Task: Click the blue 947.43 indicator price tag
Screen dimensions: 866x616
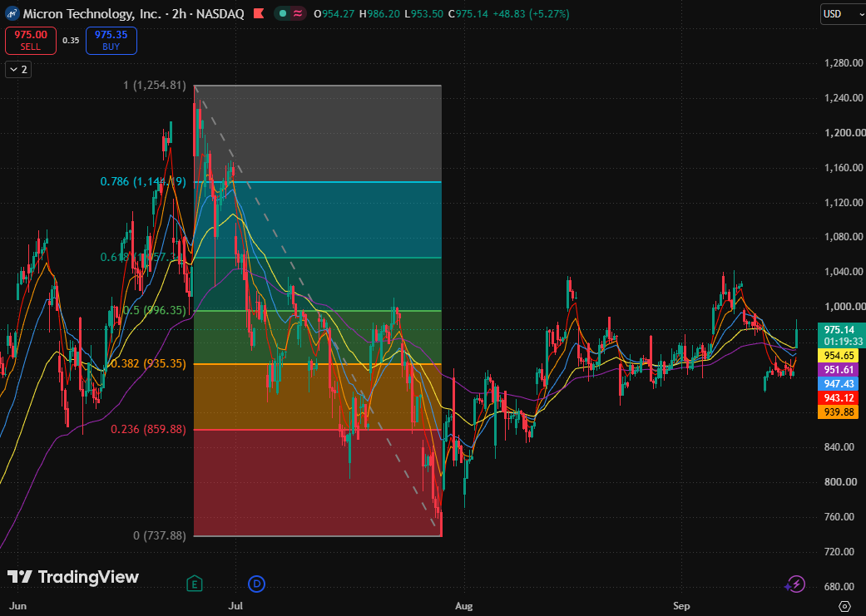Action: point(839,383)
